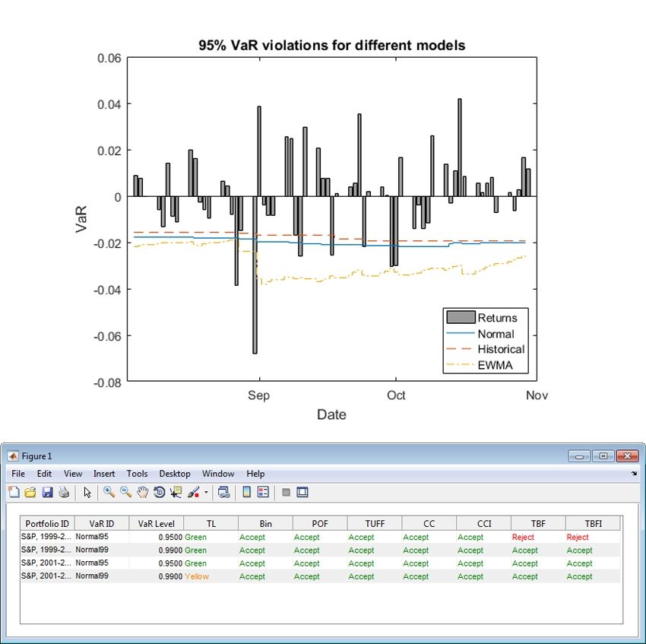646x644 pixels.
Task: Enable the Data Cursor tool
Action: coord(176,492)
